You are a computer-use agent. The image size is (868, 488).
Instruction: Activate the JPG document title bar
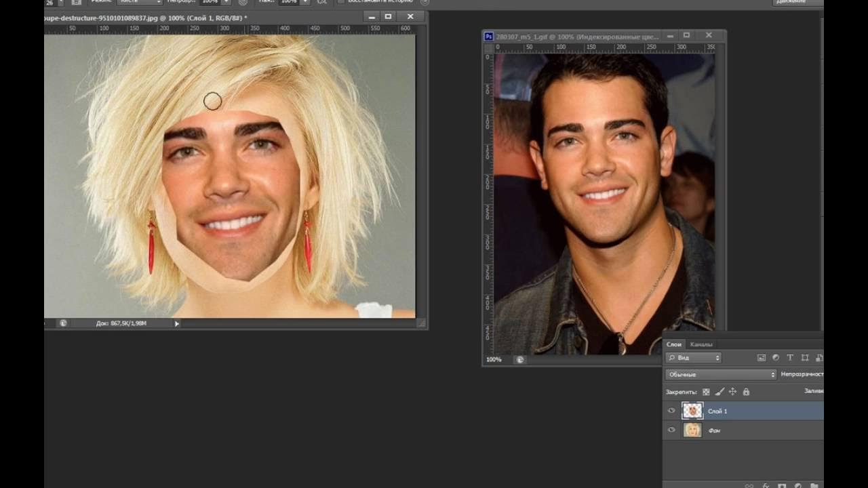coord(203,18)
